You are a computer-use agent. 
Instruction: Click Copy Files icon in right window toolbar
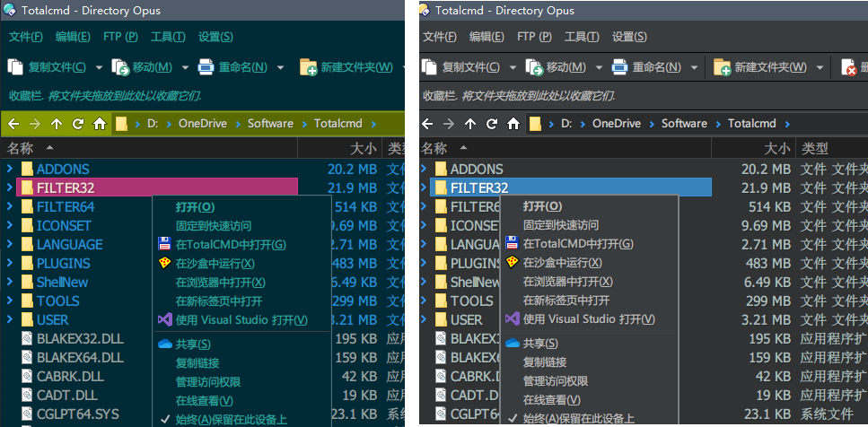pyautogui.click(x=429, y=67)
